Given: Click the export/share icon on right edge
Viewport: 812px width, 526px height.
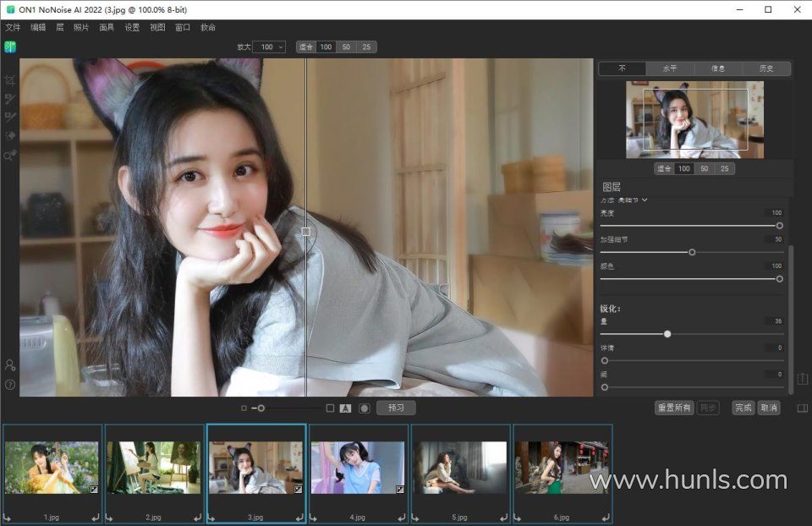Looking at the screenshot, I should tap(803, 378).
